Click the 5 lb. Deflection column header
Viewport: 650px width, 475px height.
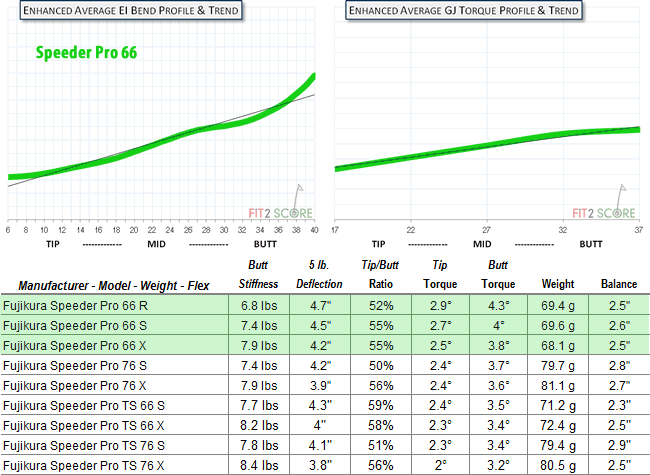click(x=319, y=274)
